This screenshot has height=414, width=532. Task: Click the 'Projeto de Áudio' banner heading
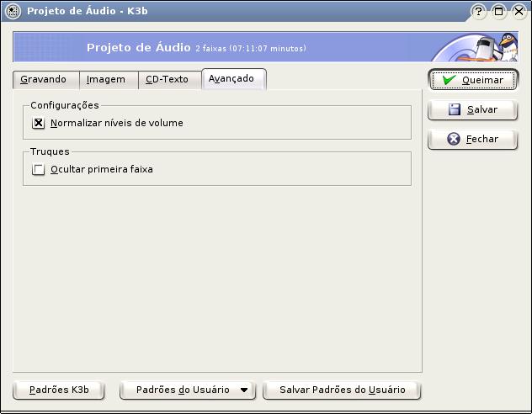(138, 47)
